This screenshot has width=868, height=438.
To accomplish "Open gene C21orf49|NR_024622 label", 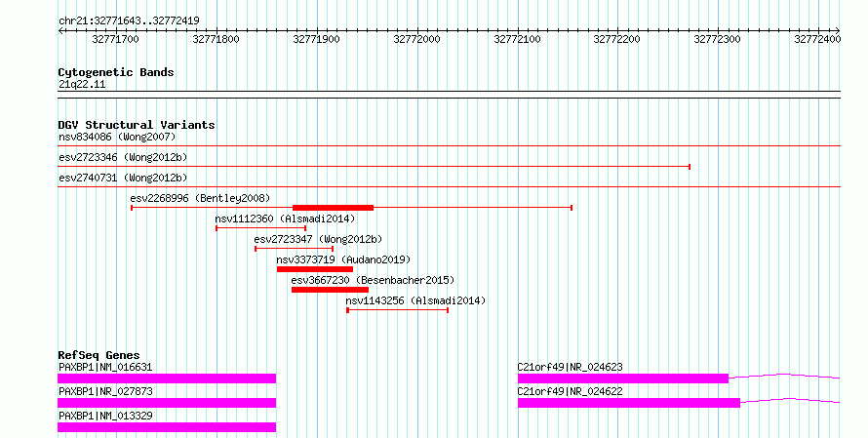I will coord(571,391).
